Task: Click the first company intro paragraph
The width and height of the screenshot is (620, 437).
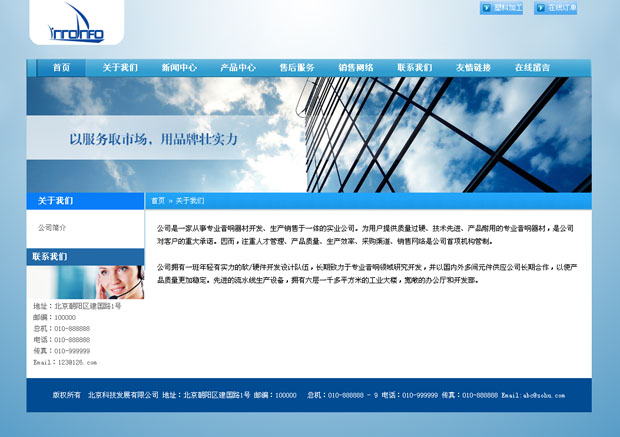Action: (x=365, y=235)
